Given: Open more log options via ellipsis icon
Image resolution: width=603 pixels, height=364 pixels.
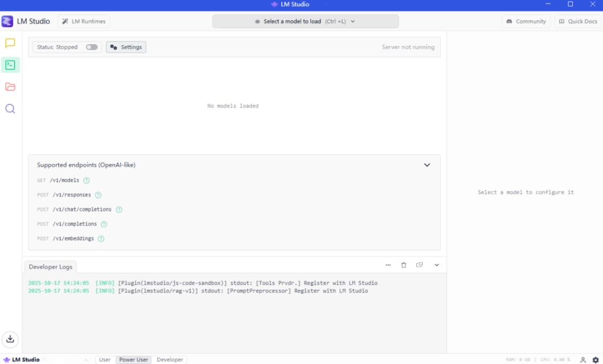Looking at the screenshot, I should (388, 265).
